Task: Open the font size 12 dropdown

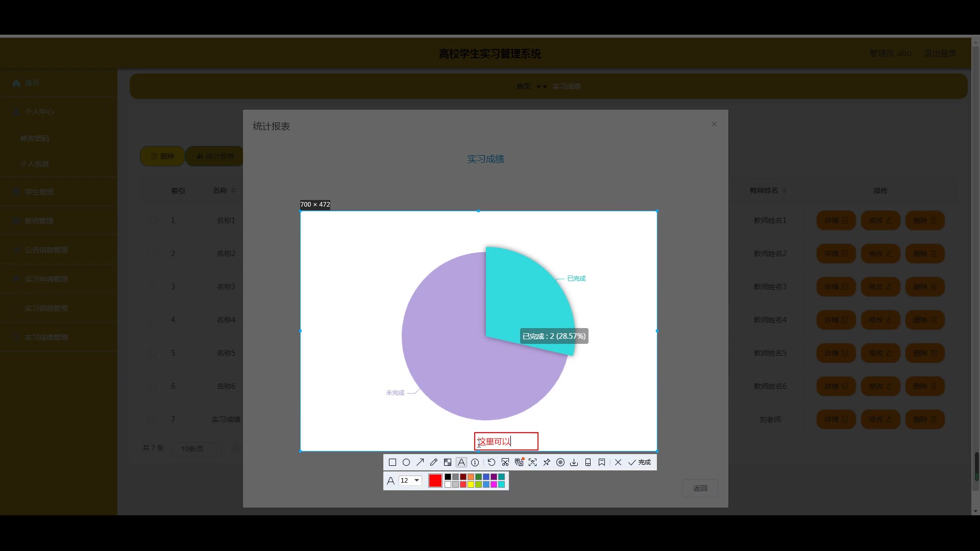Action: click(x=410, y=481)
